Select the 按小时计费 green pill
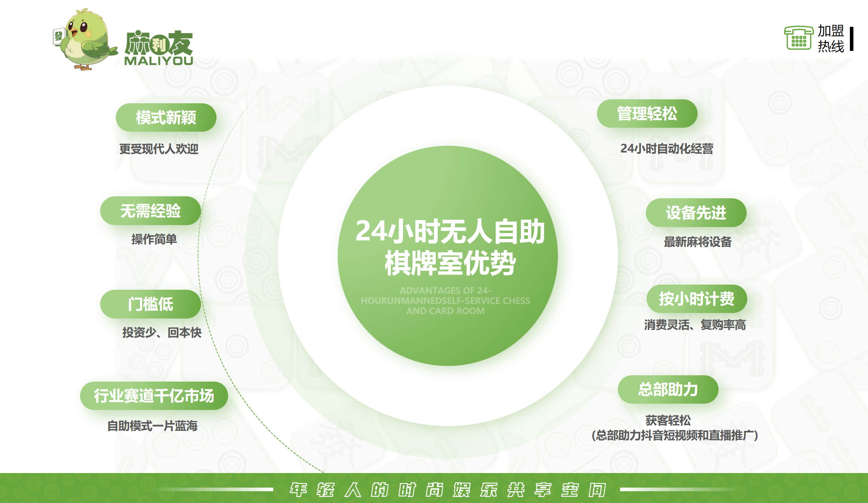868x503 pixels. pos(697,299)
